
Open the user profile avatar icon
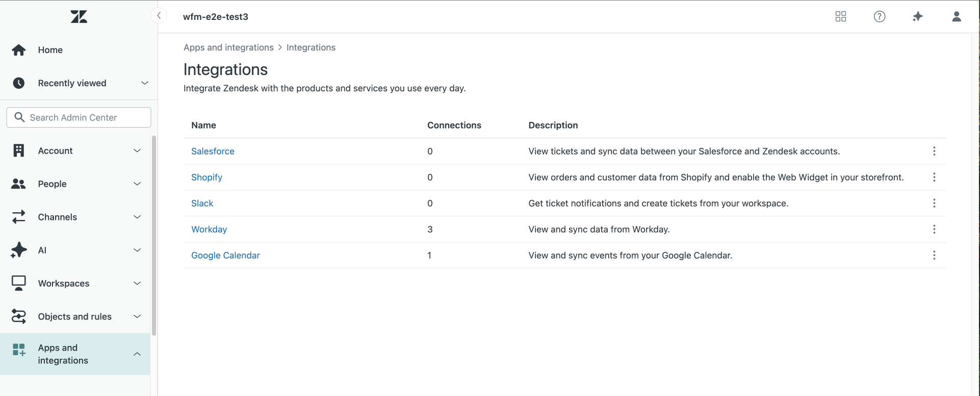(957, 17)
